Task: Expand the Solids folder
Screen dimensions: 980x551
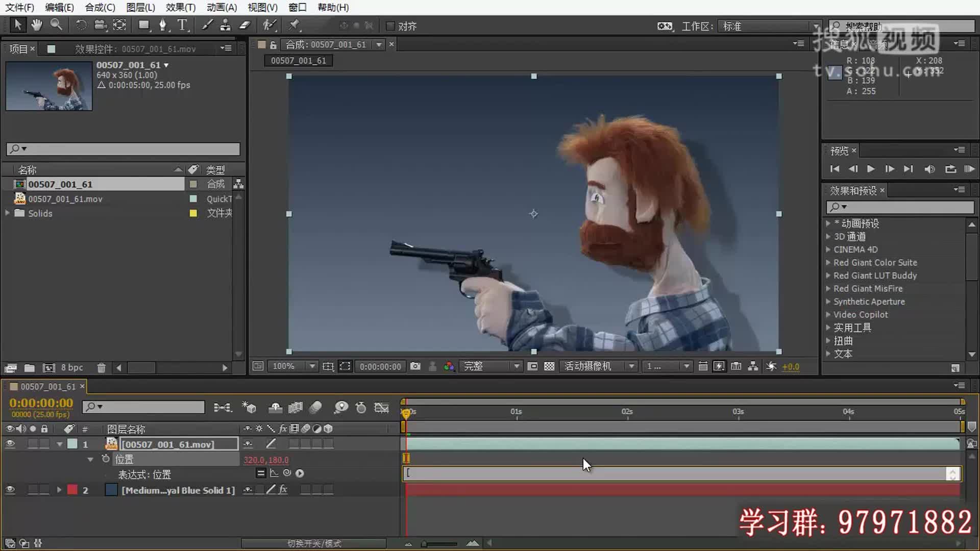Action: click(7, 213)
